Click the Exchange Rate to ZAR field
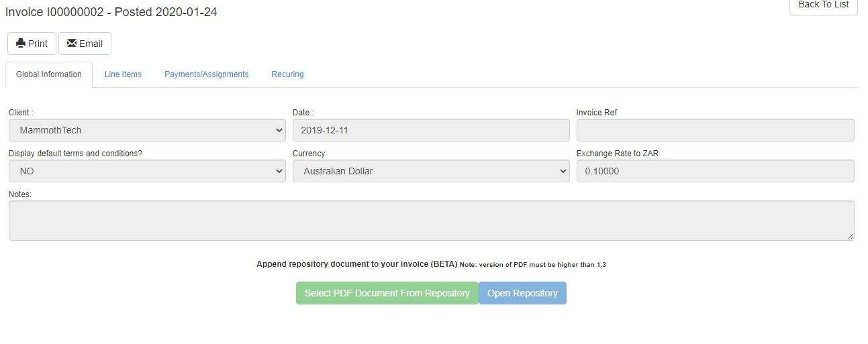Screen dimensions: 868x344 point(715,171)
